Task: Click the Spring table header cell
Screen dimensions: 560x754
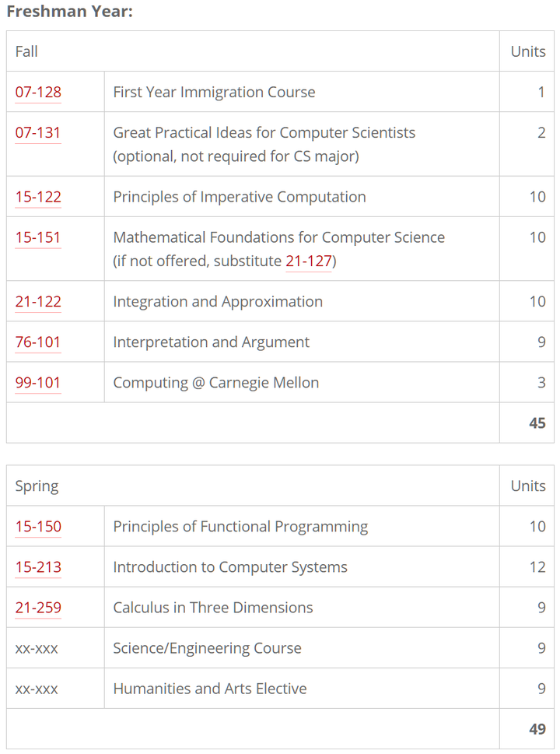Action: [x=37, y=486]
